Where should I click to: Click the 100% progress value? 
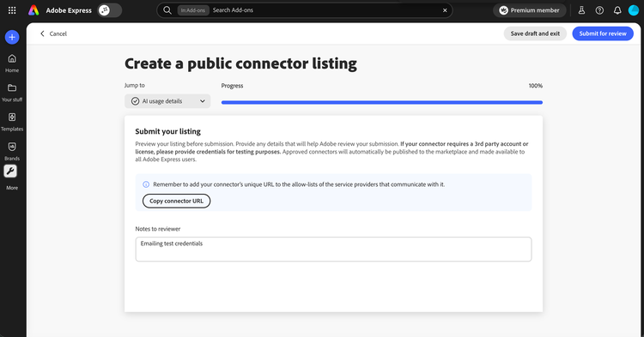535,86
